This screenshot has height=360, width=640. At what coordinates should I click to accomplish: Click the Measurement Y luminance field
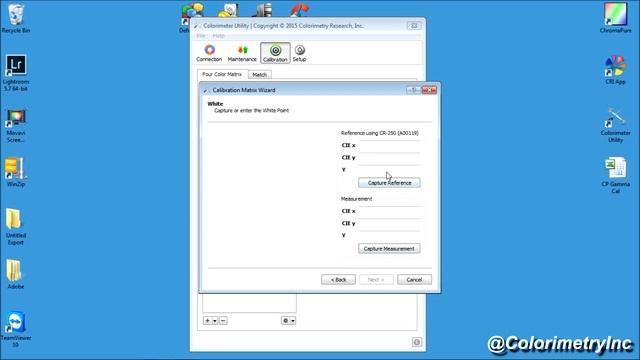coord(389,236)
